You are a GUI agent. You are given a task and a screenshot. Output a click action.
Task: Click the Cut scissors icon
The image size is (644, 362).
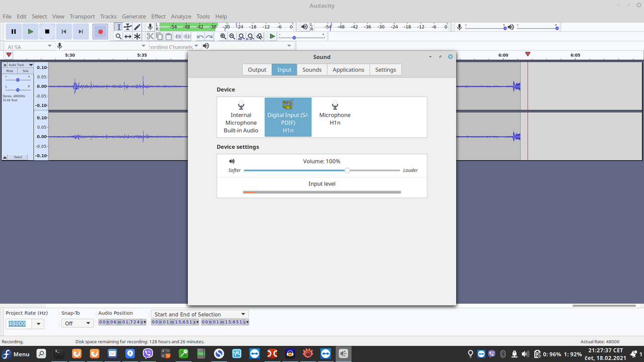(x=150, y=36)
